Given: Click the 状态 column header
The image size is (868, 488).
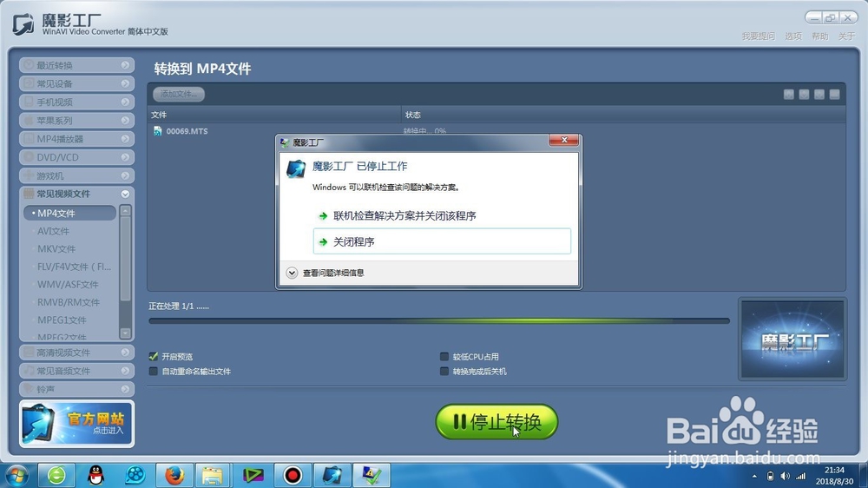Looking at the screenshot, I should [623, 115].
